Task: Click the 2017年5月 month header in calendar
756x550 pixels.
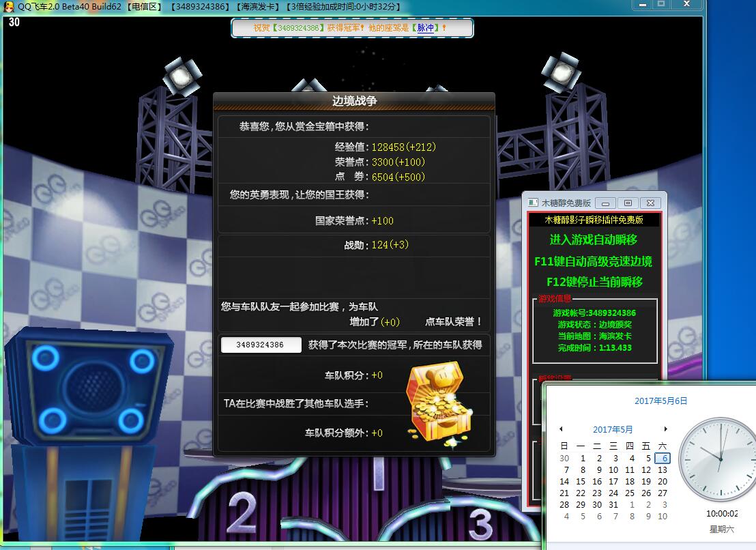Action: click(x=613, y=429)
